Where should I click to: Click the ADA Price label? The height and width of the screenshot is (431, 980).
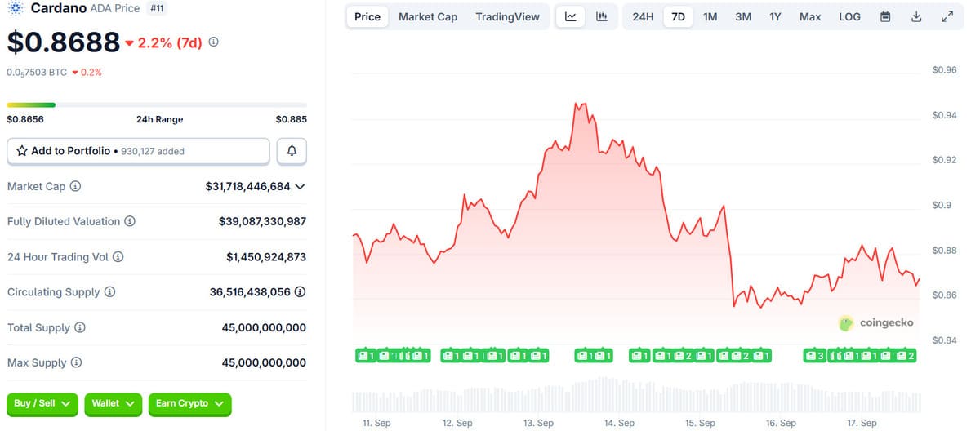coord(115,8)
